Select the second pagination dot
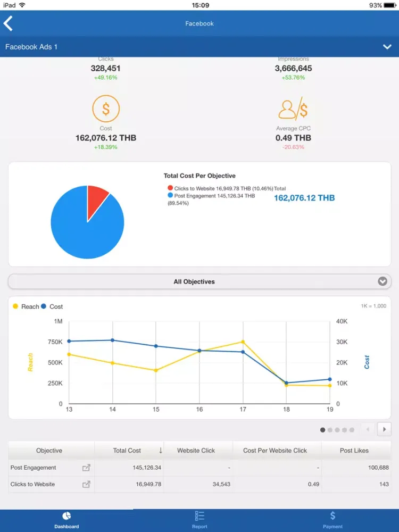Image resolution: width=399 pixels, height=532 pixels. pos(330,430)
